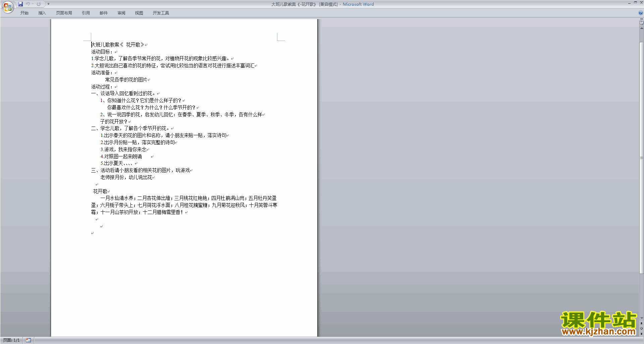Viewport: 644px width, 344px height.
Task: Click the line 5.出示夏天
Action: tap(117, 163)
